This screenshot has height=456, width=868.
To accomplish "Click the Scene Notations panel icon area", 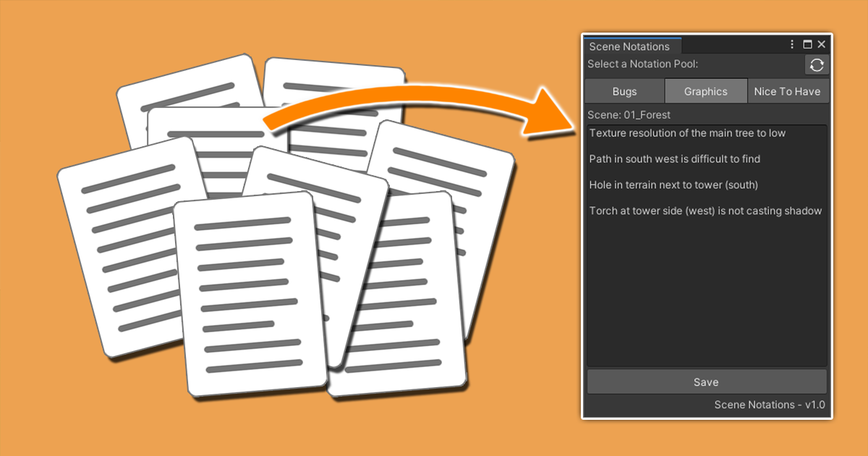I will (x=631, y=46).
